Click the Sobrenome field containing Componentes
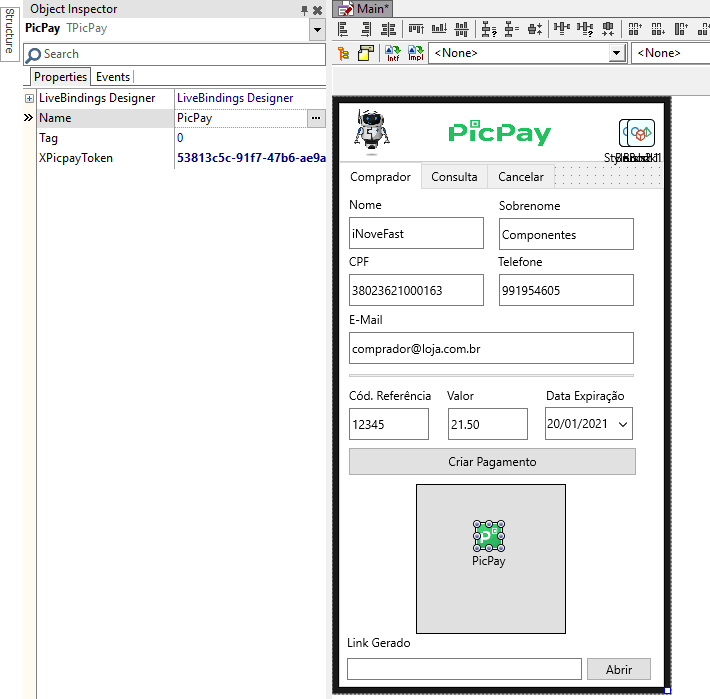 (566, 234)
